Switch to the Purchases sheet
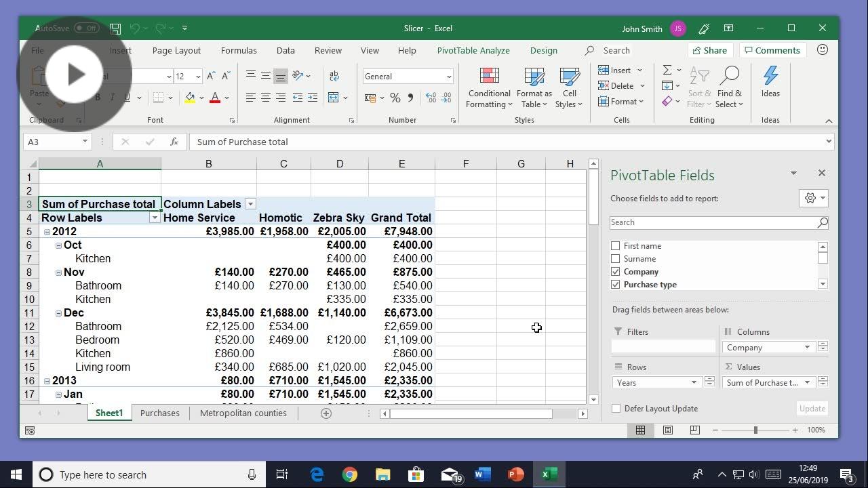 click(x=160, y=413)
